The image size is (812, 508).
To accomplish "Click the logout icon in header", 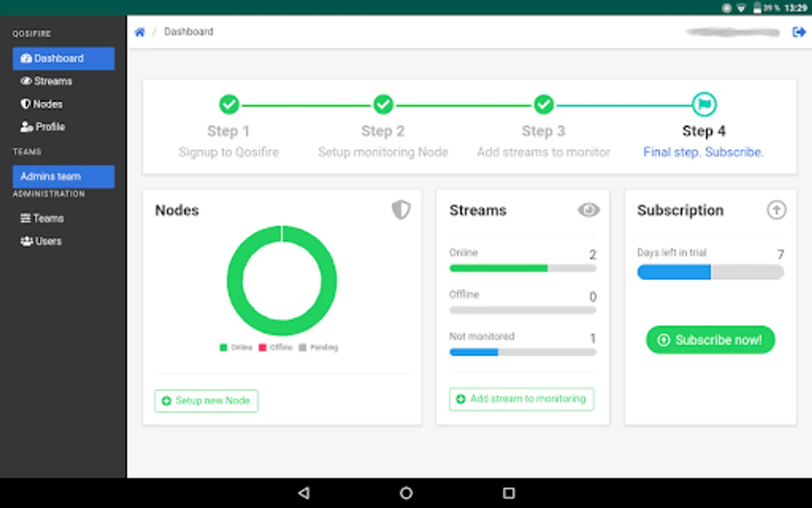I will (799, 32).
